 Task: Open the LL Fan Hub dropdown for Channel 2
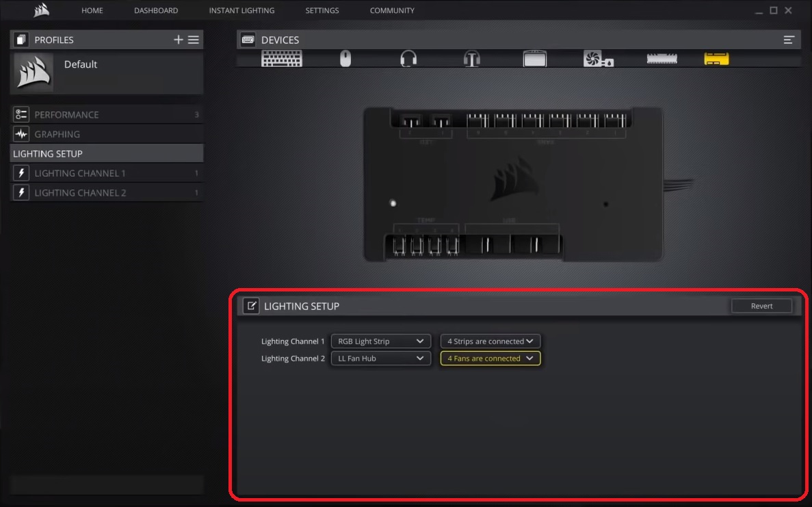[x=380, y=358]
